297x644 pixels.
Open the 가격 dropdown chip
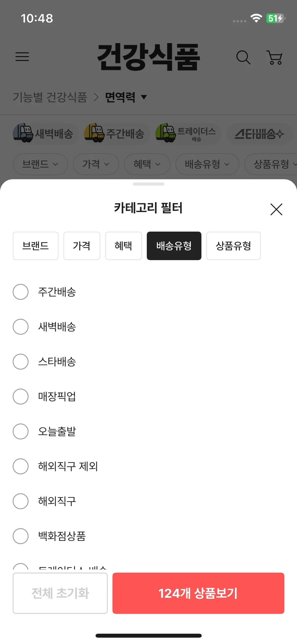tap(96, 164)
